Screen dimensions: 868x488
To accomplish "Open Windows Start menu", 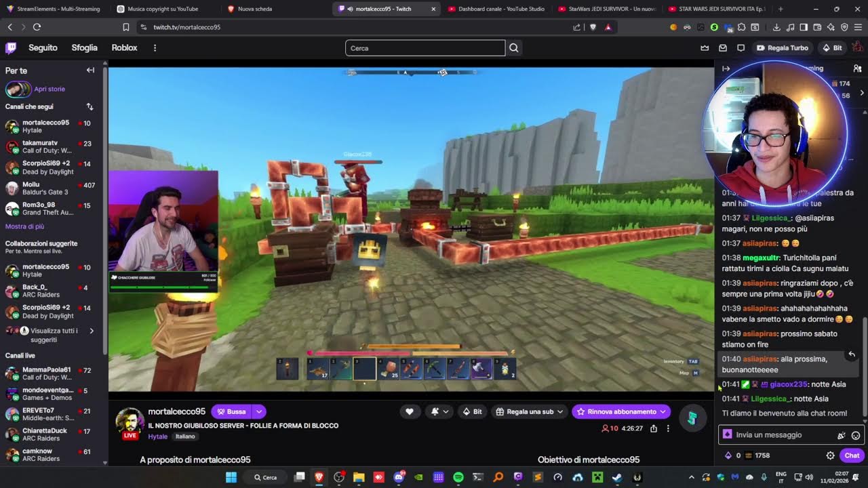I will point(231,477).
